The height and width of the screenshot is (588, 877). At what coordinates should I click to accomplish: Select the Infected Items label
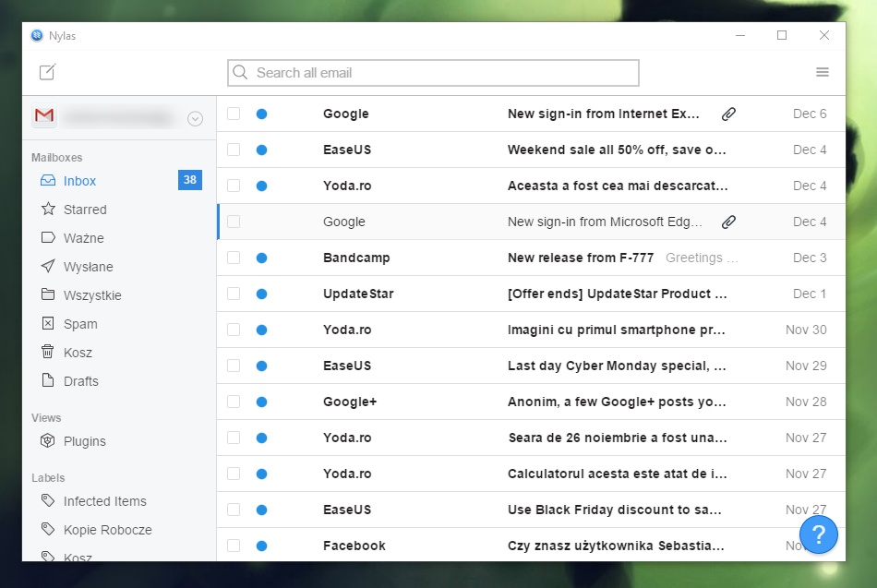click(104, 501)
